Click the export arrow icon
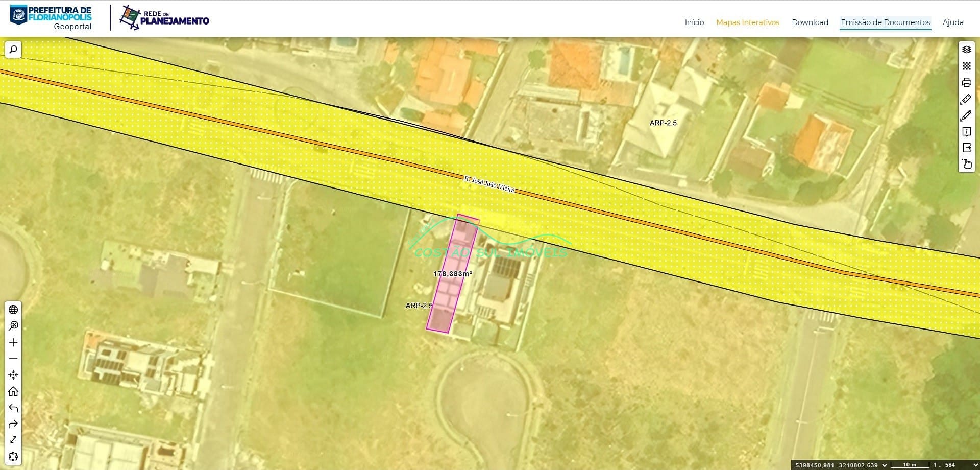The height and width of the screenshot is (470, 980). 966,148
